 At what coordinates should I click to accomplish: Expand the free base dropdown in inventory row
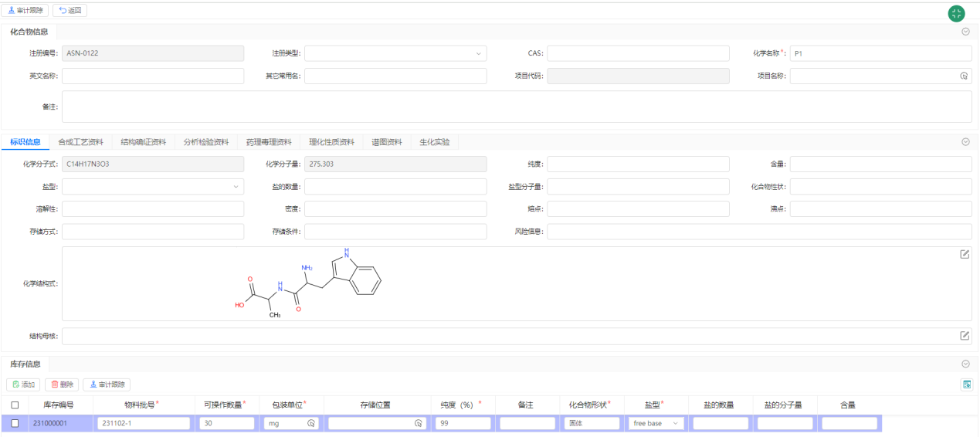pos(676,423)
